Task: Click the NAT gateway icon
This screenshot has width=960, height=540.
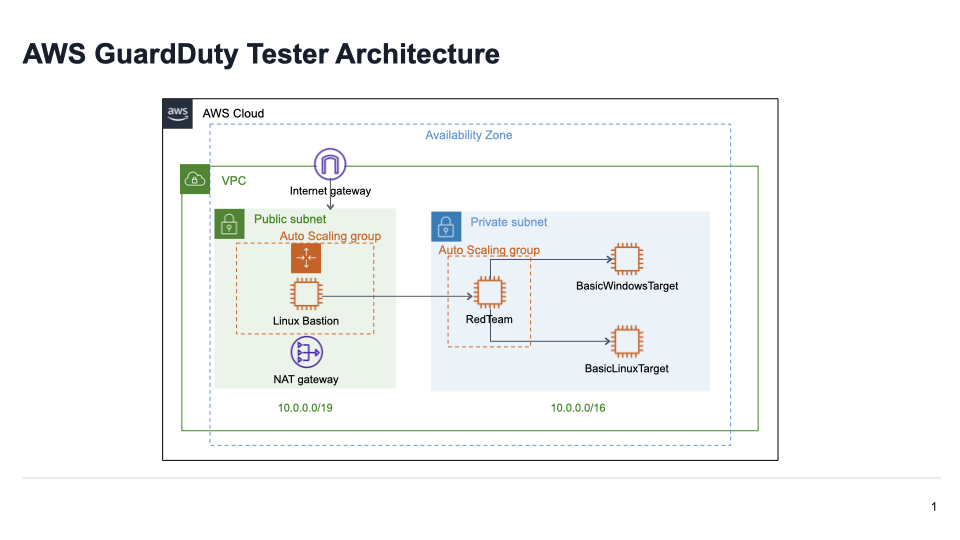Action: click(306, 353)
